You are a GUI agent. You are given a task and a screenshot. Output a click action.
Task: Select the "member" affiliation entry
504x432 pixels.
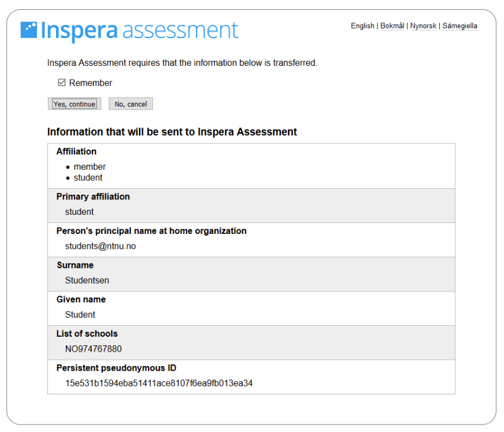coord(90,167)
